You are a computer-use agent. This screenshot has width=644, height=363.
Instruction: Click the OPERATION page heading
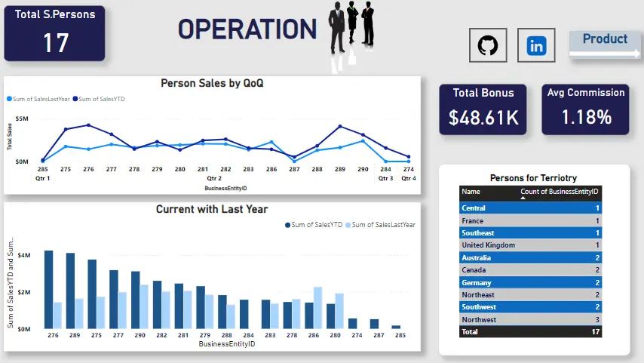click(247, 29)
